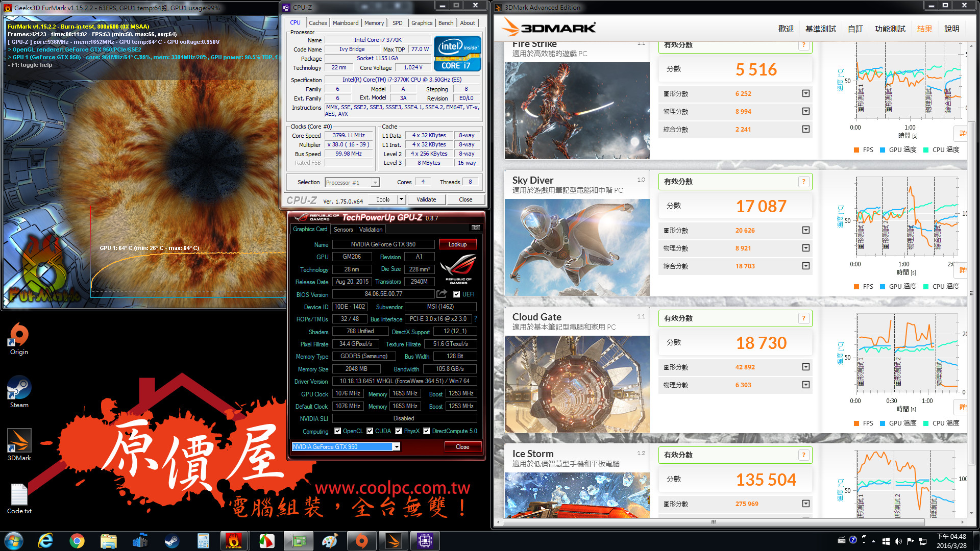The height and width of the screenshot is (551, 980).
Task: Click the 3DMark horizontal scrollbar
Action: coord(714,522)
